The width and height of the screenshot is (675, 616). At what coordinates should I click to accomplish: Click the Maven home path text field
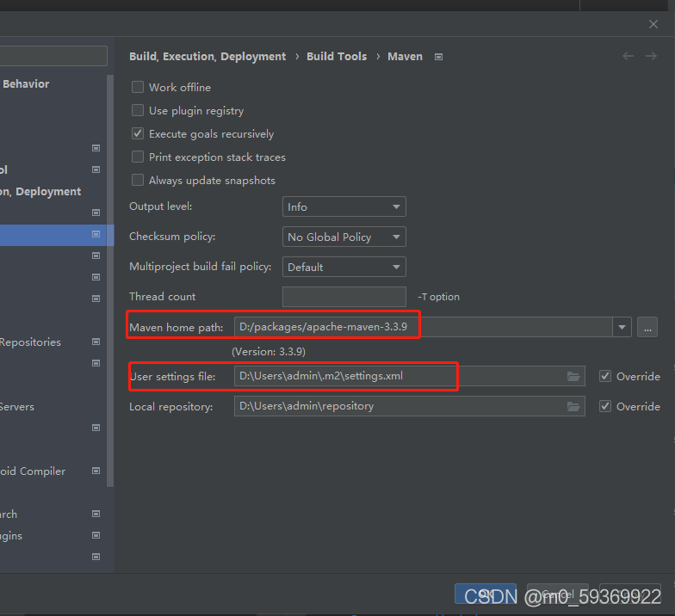coord(424,327)
